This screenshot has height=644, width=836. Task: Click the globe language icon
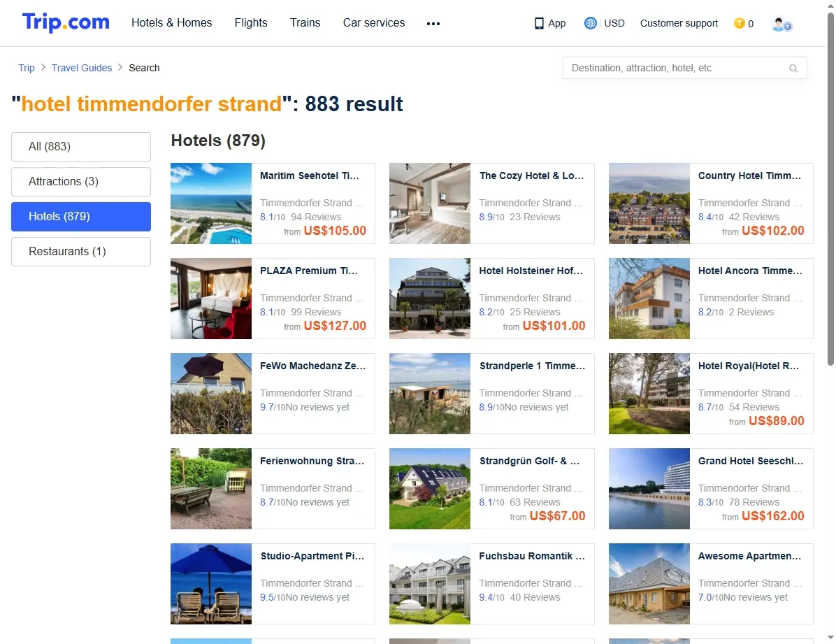590,23
